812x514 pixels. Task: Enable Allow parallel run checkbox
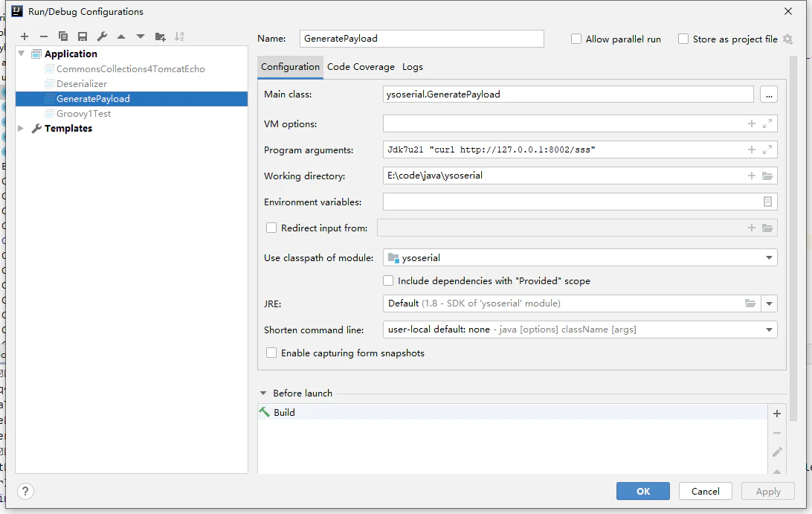coord(576,39)
